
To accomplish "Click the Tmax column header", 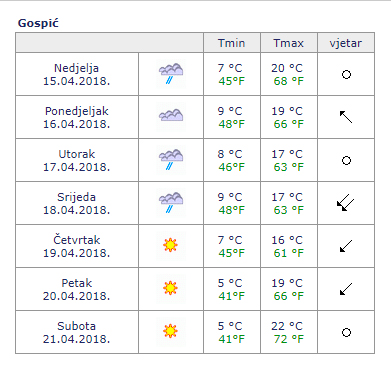I will pos(289,43).
